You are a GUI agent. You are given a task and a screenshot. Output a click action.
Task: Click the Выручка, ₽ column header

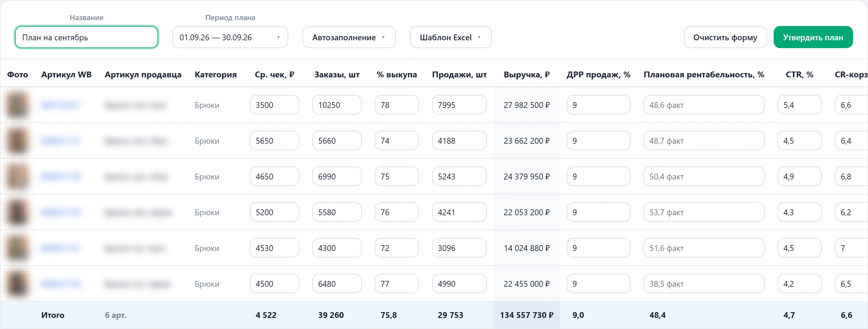[x=527, y=75]
